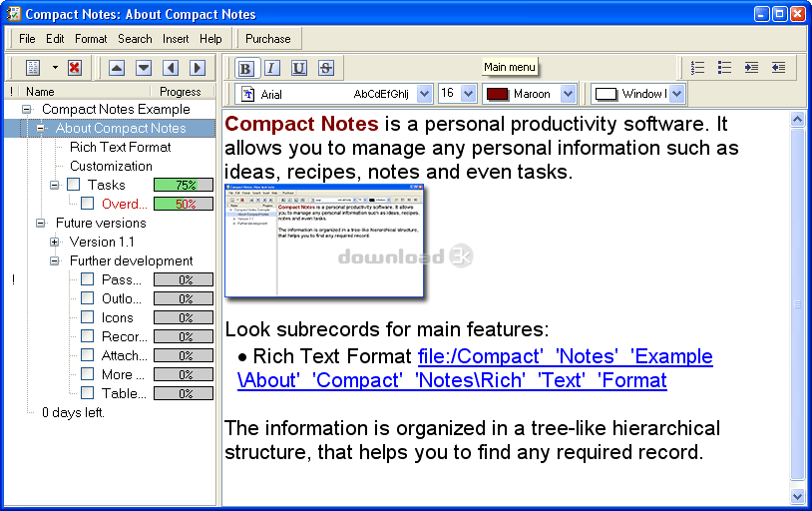Click the red X delete record icon
Viewport: 812px width, 511px height.
point(75,68)
